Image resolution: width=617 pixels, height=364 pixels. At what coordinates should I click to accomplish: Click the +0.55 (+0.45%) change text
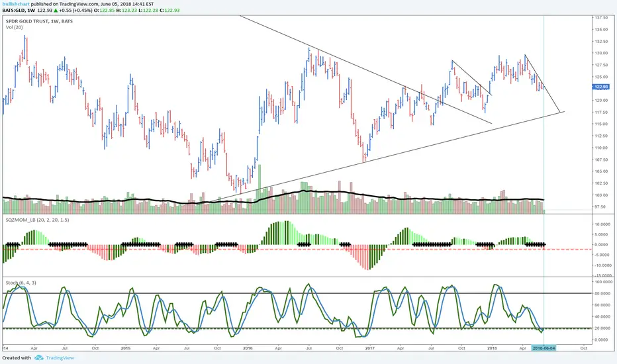[75, 10]
